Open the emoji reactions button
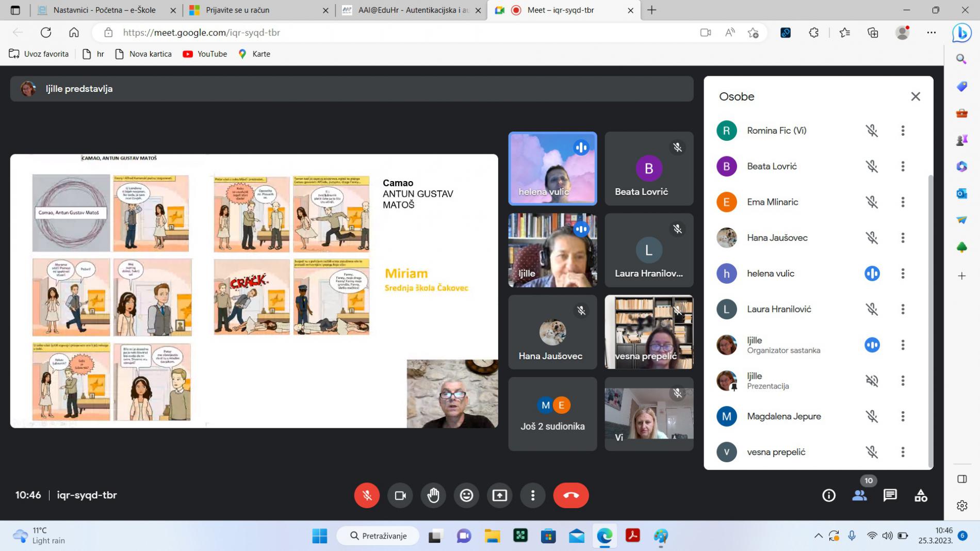 click(466, 495)
